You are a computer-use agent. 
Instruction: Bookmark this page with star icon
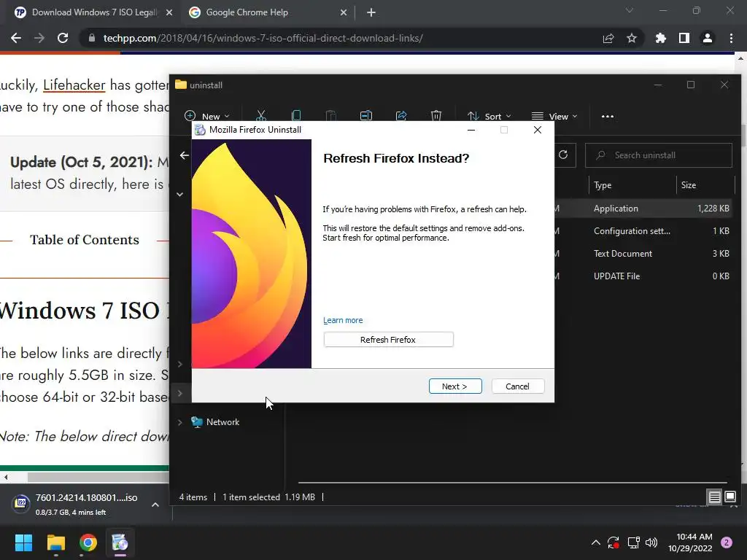632,38
